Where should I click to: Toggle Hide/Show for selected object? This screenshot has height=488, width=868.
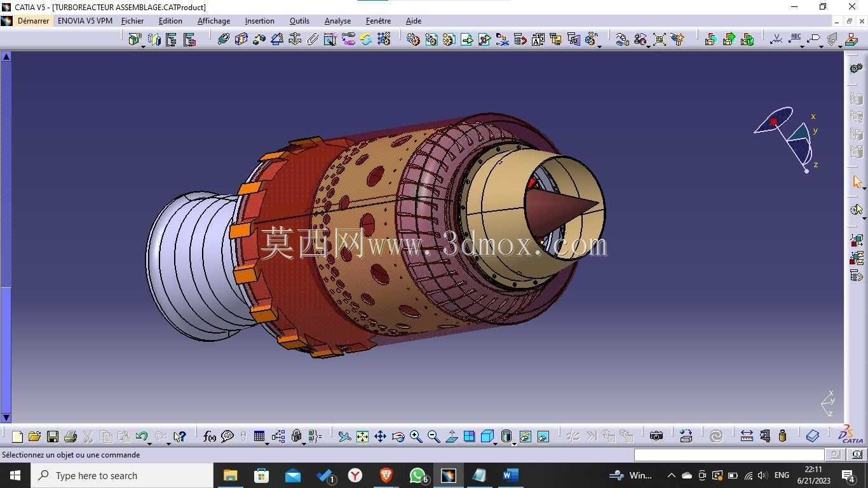point(525,436)
